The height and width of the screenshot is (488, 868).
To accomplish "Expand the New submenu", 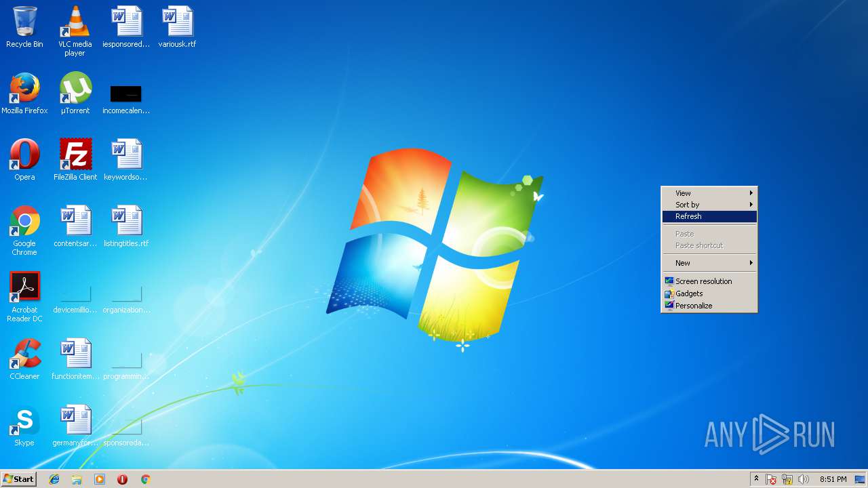I will coord(709,263).
